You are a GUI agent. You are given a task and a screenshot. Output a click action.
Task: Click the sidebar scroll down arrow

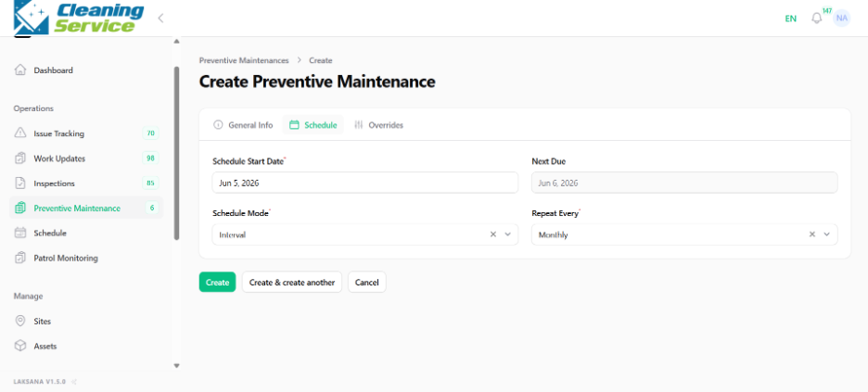point(176,365)
